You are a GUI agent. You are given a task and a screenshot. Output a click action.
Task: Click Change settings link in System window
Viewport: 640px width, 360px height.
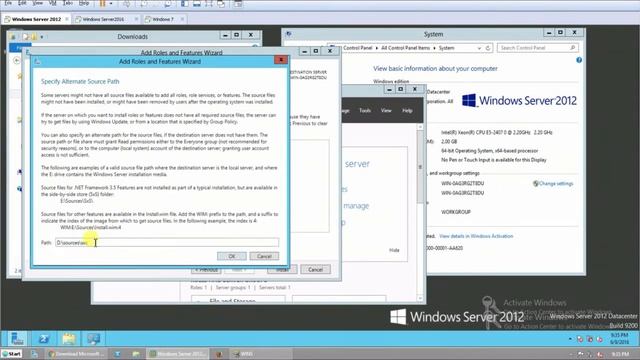[x=556, y=184]
